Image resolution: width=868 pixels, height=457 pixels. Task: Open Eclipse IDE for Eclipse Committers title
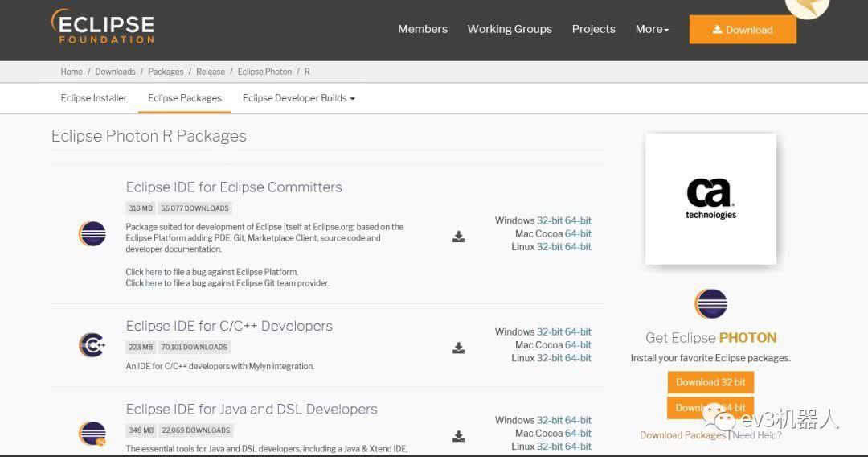click(234, 187)
